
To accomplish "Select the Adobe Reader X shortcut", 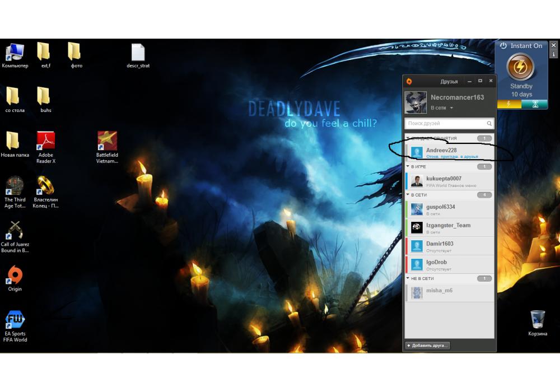I will click(x=45, y=147).
